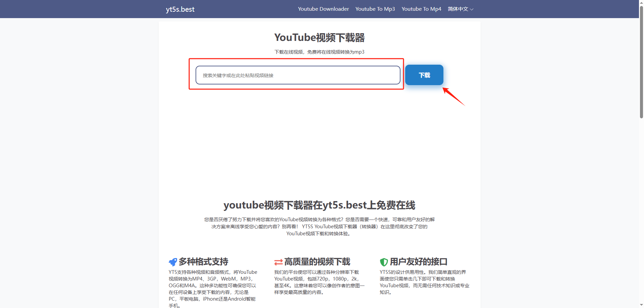Click the green shield icon beside 用户友好的接口
The height and width of the screenshot is (308, 644).
pyautogui.click(x=384, y=262)
